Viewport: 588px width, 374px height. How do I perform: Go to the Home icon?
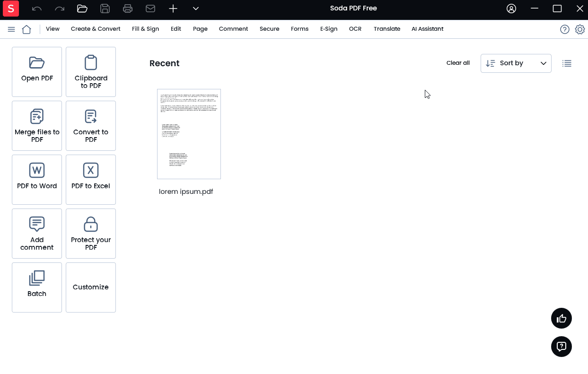tap(26, 29)
